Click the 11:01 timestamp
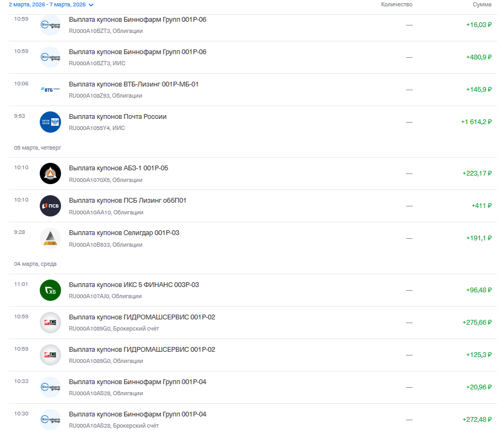 tap(21, 284)
